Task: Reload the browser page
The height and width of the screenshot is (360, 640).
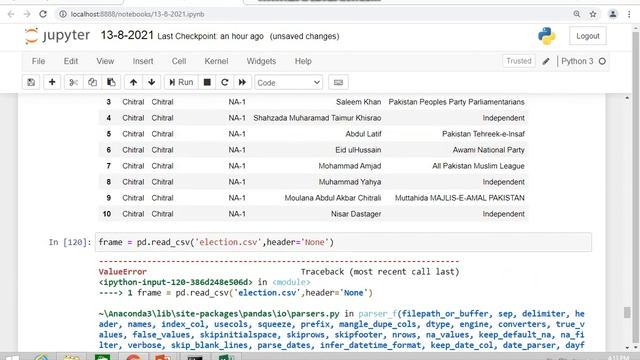Action: (x=43, y=14)
